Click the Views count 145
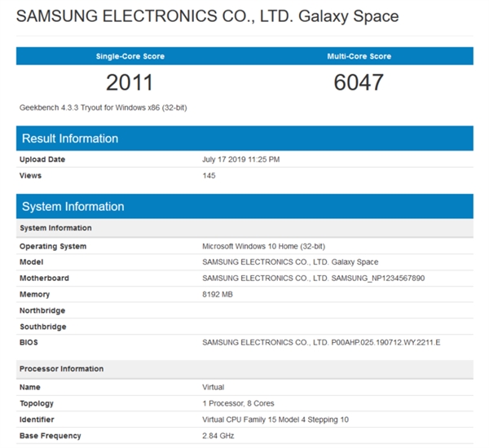 (x=209, y=175)
